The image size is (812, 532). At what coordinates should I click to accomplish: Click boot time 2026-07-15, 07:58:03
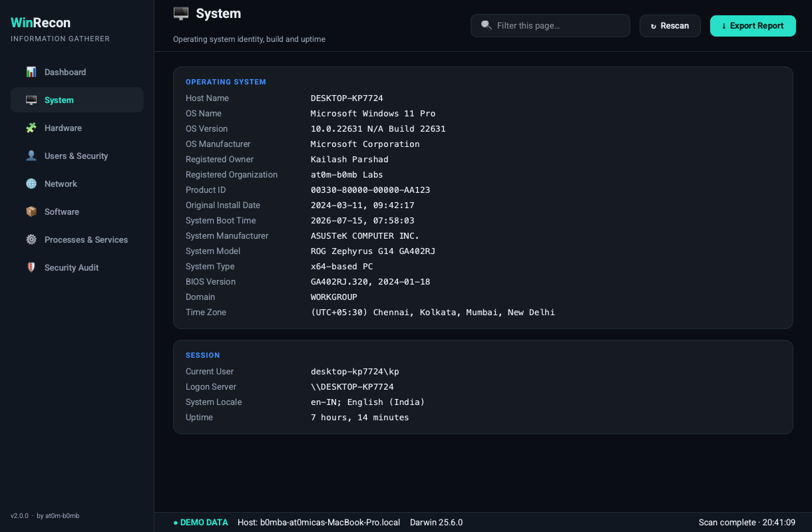tap(363, 221)
